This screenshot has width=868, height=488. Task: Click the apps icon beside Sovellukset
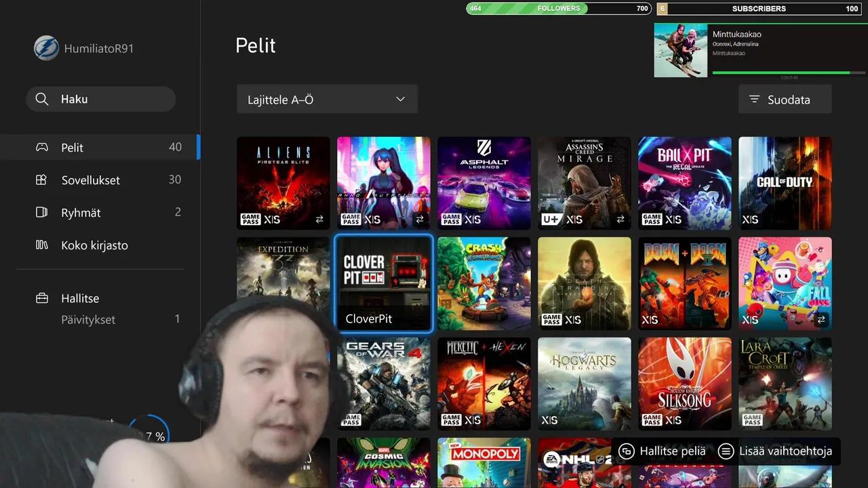42,180
